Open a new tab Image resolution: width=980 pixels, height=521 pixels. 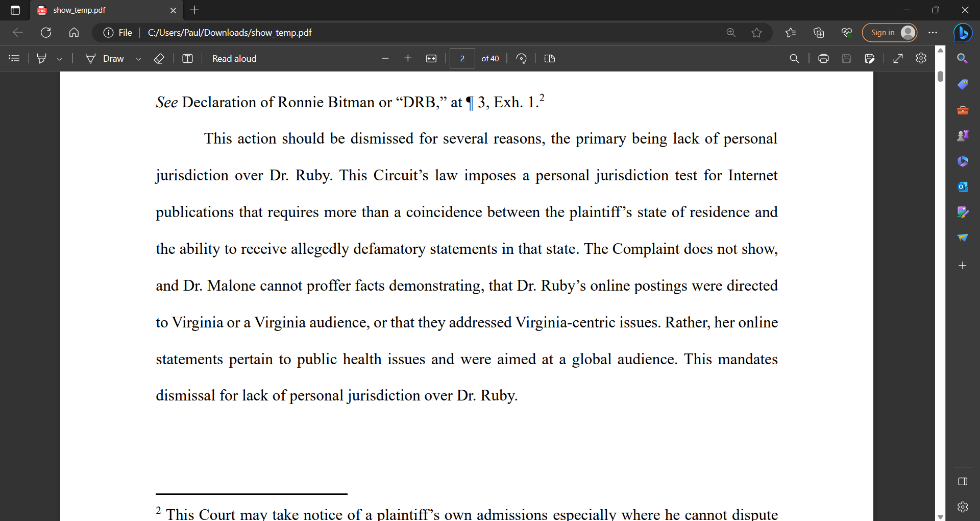click(194, 10)
